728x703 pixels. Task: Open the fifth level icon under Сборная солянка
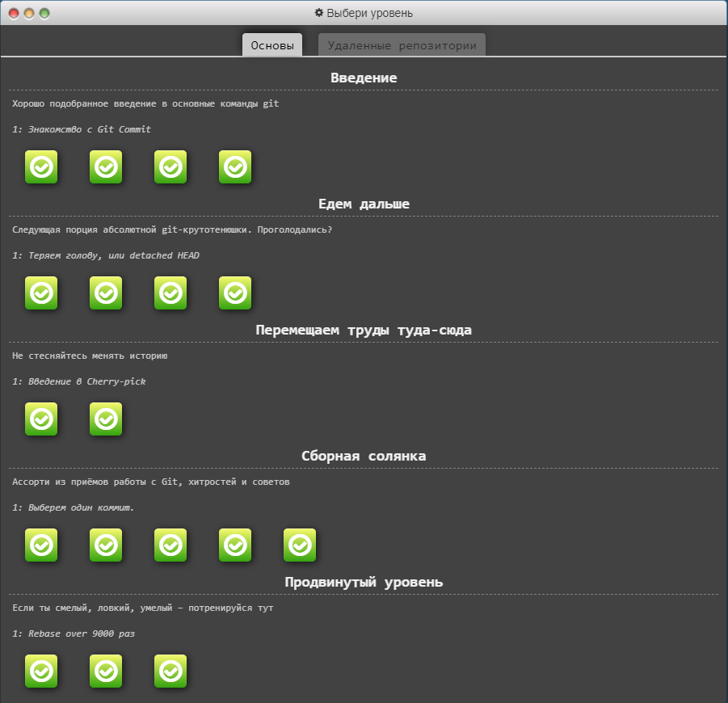tap(300, 545)
